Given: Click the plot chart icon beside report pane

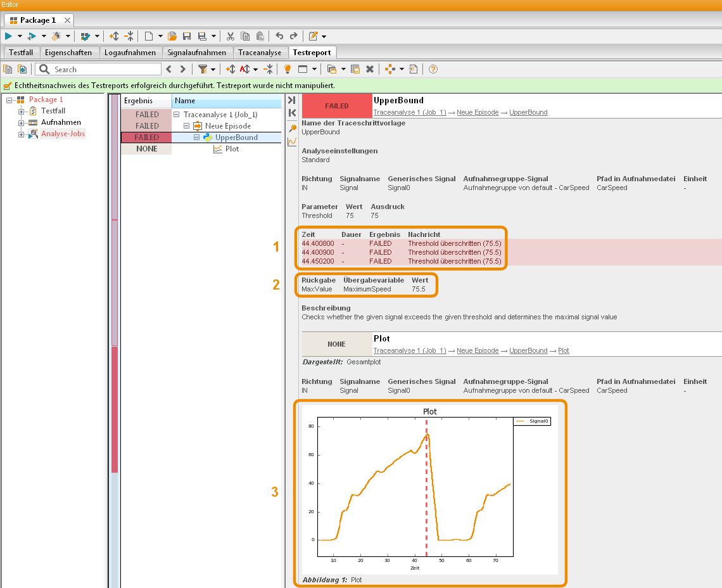Looking at the screenshot, I should [x=292, y=141].
